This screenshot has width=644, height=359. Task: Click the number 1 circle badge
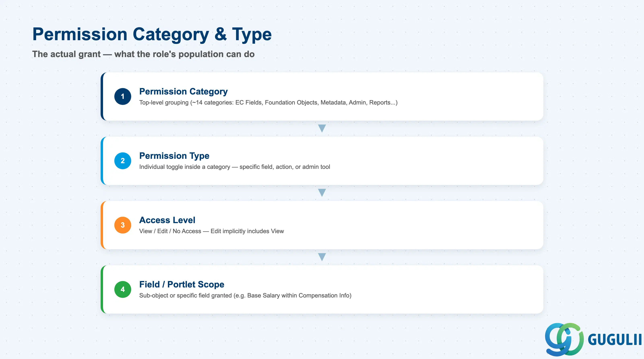pos(123,96)
